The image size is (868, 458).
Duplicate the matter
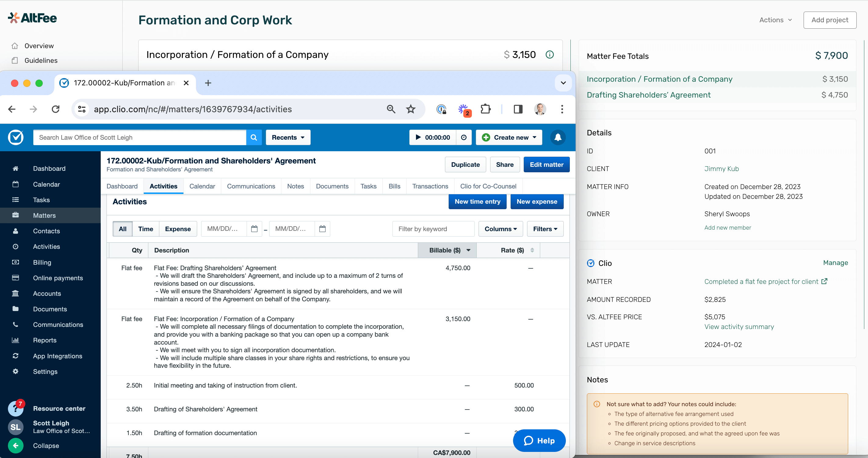tap(465, 165)
